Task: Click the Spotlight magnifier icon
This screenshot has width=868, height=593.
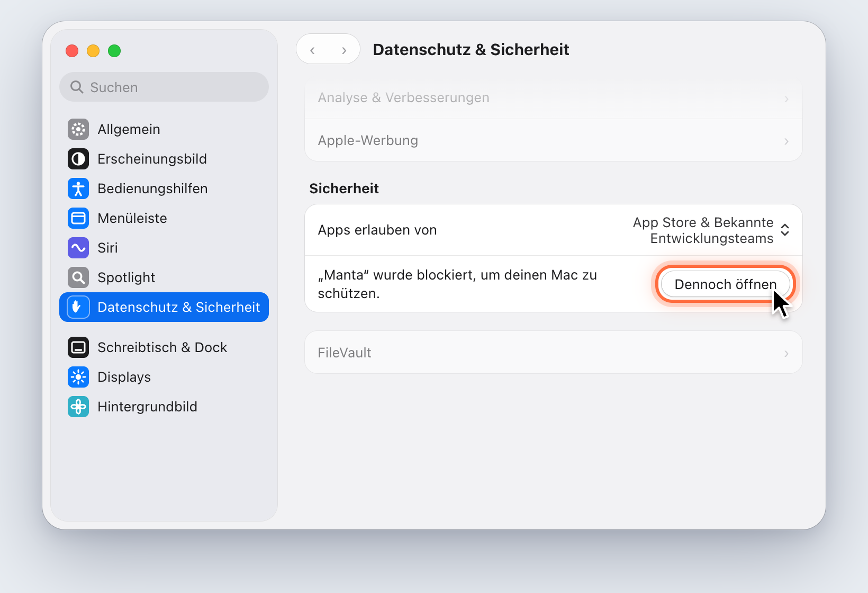Action: coord(78,277)
